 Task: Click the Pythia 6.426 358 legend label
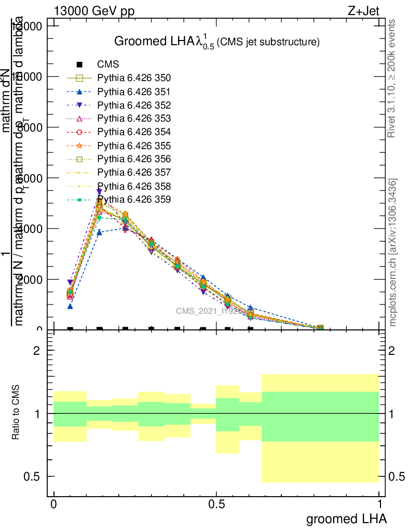[x=134, y=186]
